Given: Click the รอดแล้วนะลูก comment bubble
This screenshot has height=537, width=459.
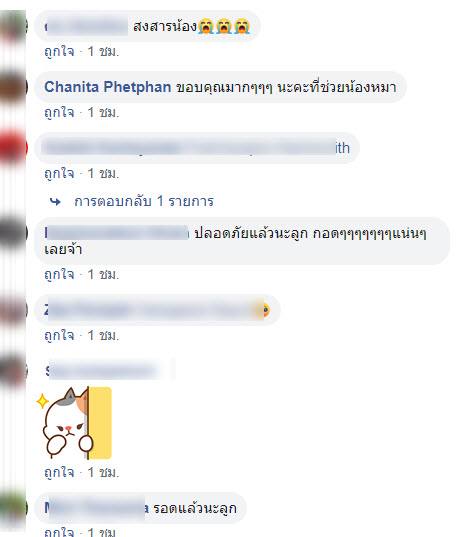Looking at the screenshot, I should coord(140,508).
